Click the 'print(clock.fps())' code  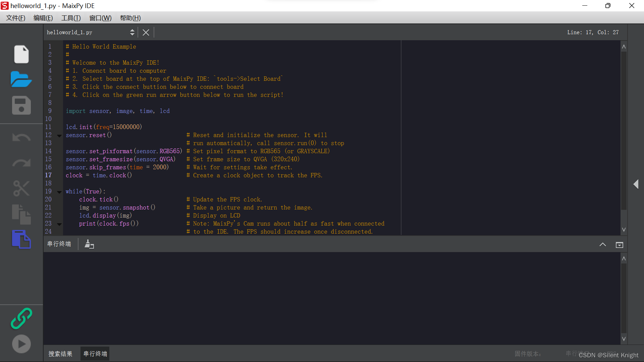(109, 224)
